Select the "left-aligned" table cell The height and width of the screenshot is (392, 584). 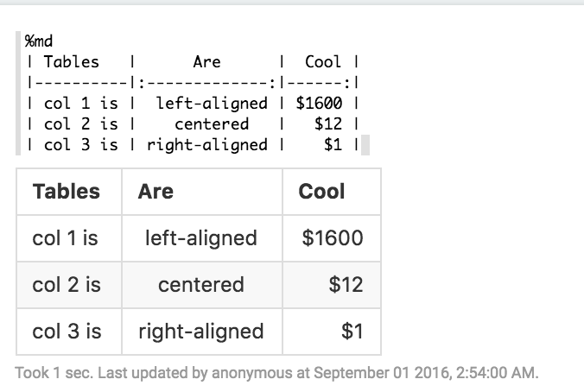click(x=201, y=238)
